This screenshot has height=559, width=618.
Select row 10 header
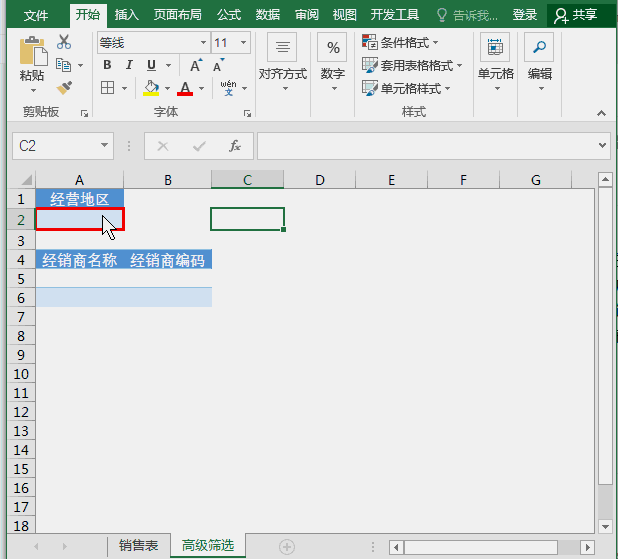point(21,374)
